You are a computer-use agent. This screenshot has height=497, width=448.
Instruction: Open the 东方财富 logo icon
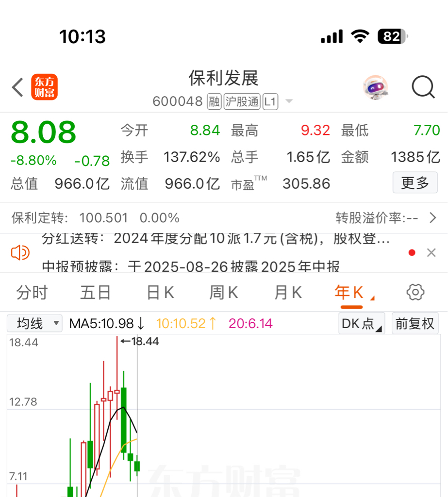click(x=44, y=87)
